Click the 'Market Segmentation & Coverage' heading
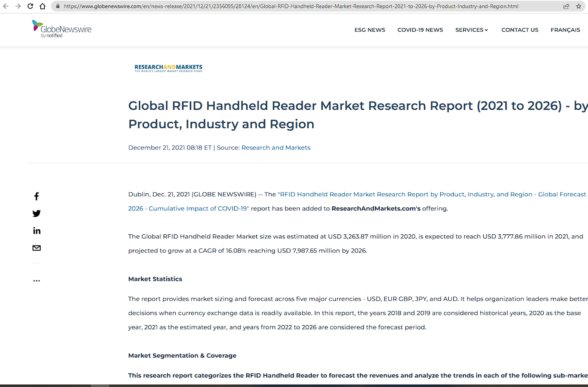 182,355
